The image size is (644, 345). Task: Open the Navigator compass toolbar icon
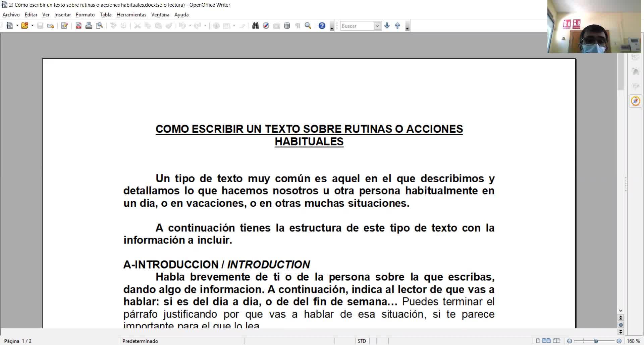[x=266, y=26]
